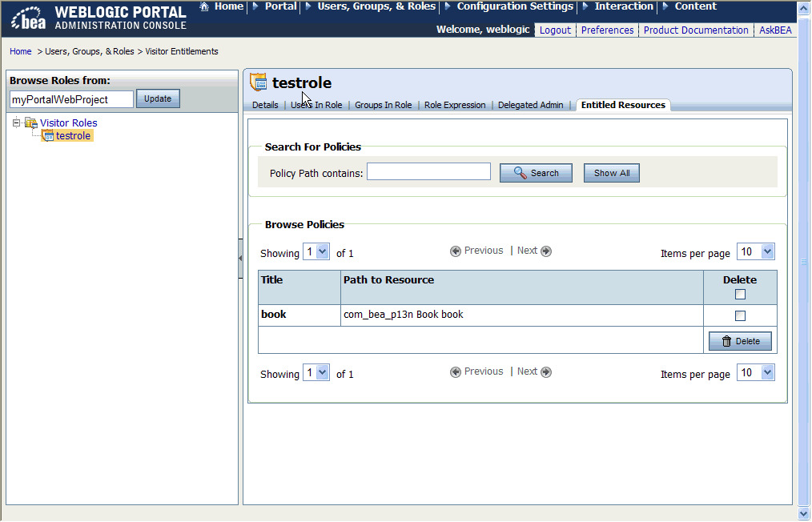Collapse the Visitor Roles tree node
This screenshot has height=522, width=812.
click(x=16, y=122)
